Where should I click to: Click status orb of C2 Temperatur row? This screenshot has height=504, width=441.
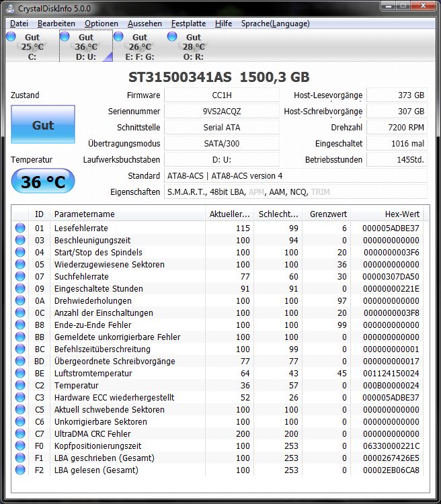[20, 386]
